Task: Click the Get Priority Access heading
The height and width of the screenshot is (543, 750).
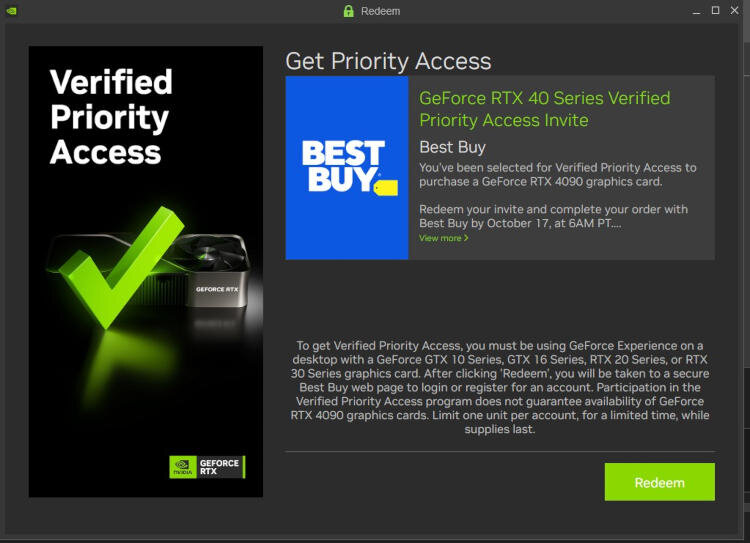Action: tap(388, 61)
